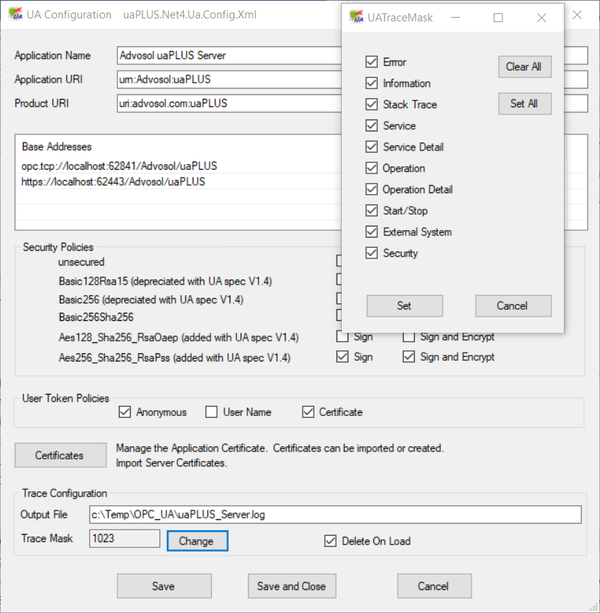Confirm trace mask with Set button
The width and height of the screenshot is (600, 613).
[405, 306]
